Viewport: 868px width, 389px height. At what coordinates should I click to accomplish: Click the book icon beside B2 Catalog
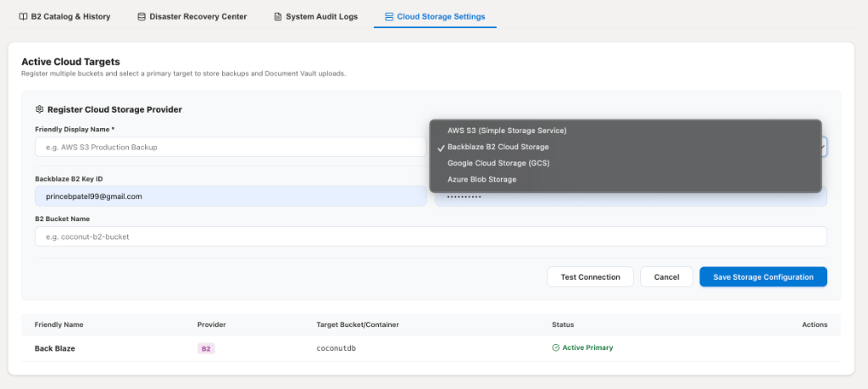click(x=23, y=17)
